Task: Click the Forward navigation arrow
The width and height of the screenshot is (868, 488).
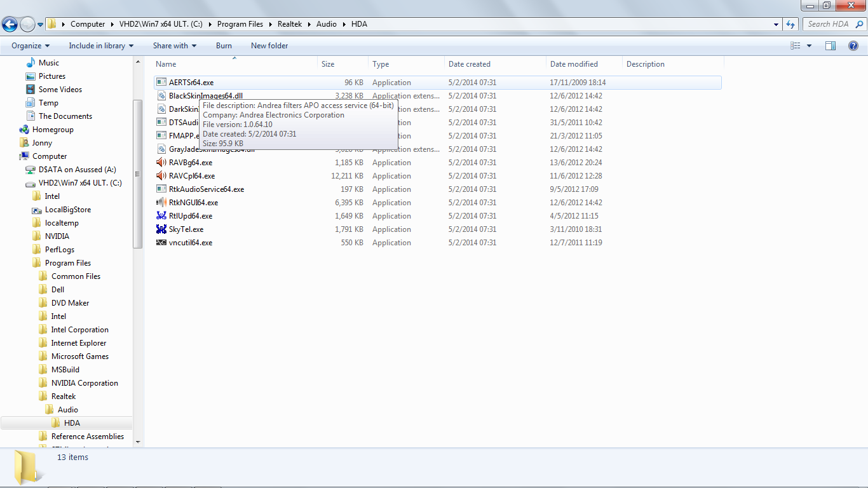Action: [27, 24]
